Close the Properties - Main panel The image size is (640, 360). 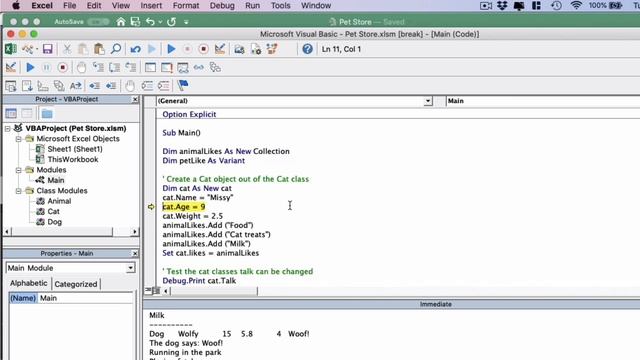coord(135,253)
